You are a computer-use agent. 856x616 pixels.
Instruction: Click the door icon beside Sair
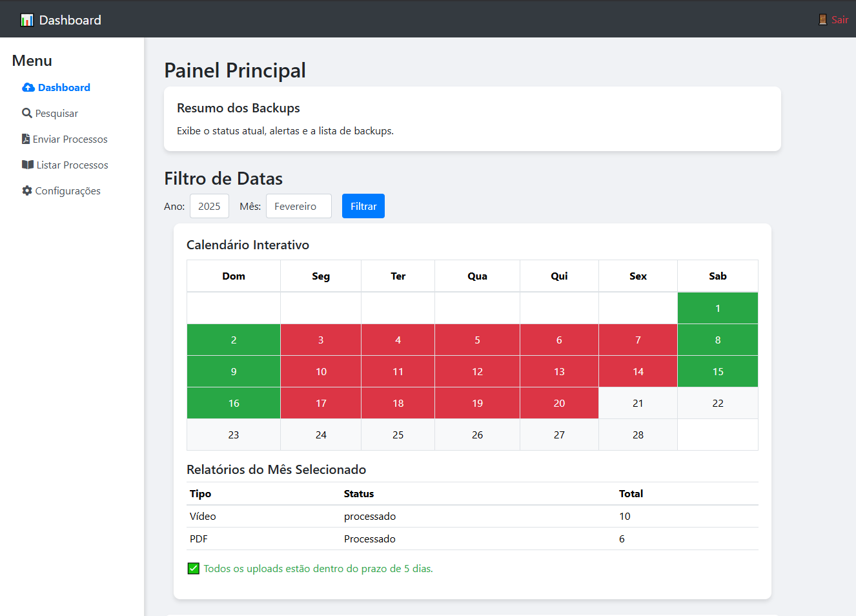coord(822,19)
